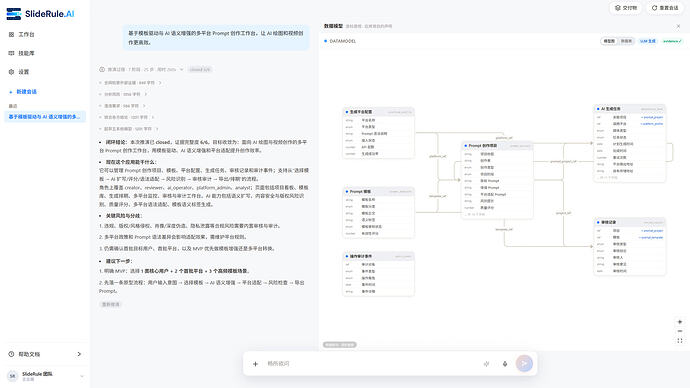Zoom in the diagram with plus
Screen dimensions: 690x388
pyautogui.click(x=680, y=322)
